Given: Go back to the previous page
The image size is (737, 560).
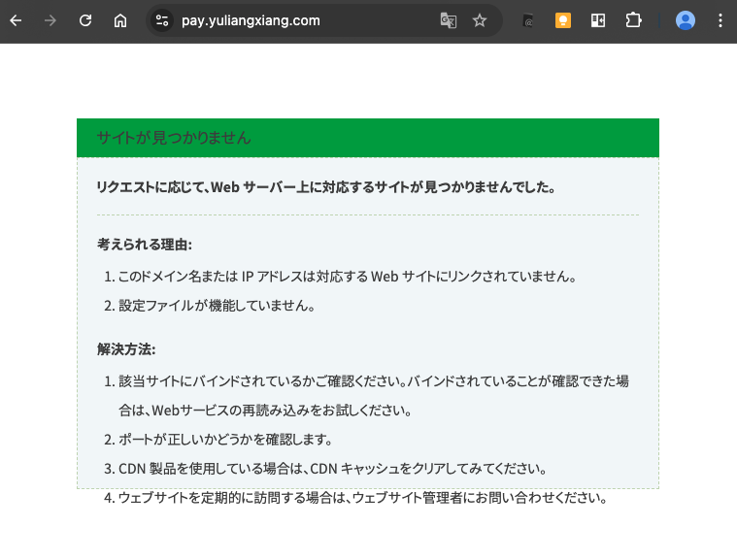Looking at the screenshot, I should point(16,20).
